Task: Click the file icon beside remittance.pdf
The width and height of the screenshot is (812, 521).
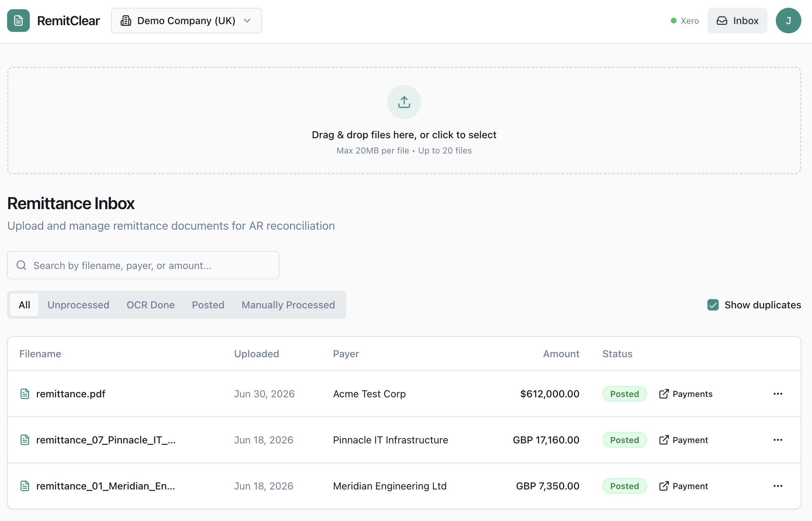Action: [25, 394]
